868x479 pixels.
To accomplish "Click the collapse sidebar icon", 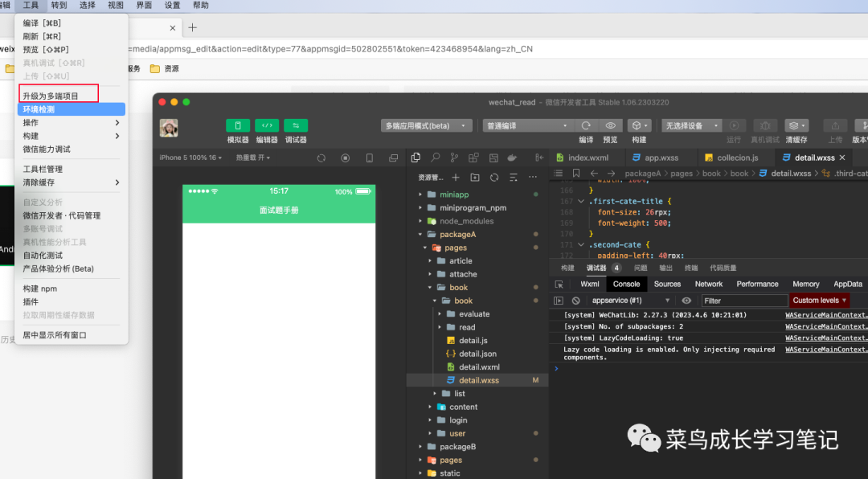I will [539, 158].
